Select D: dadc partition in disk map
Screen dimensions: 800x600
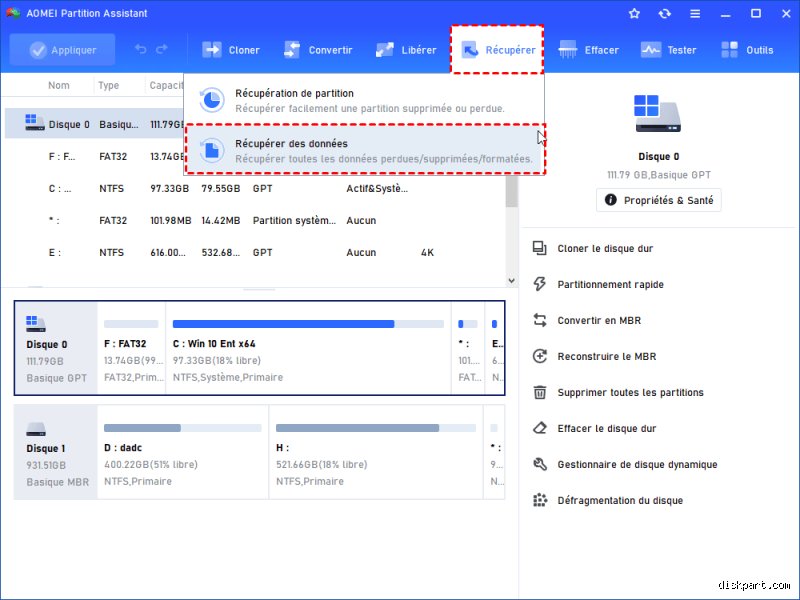click(183, 452)
